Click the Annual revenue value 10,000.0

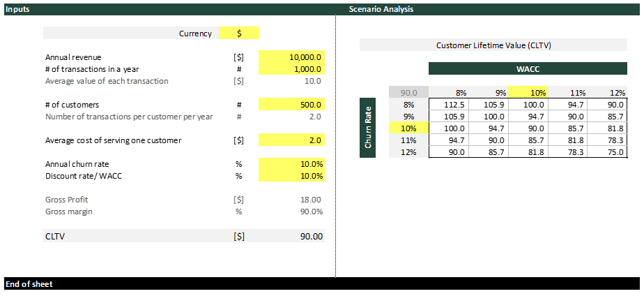pos(291,57)
